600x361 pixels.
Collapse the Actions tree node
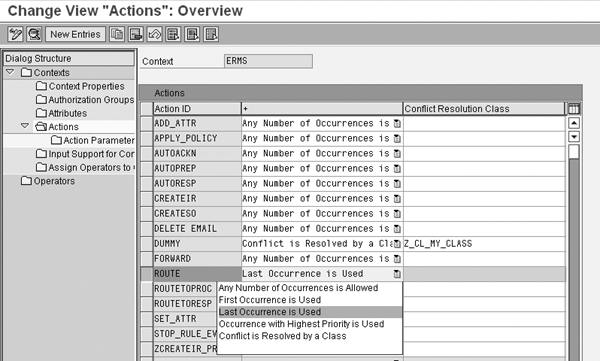tap(25, 126)
